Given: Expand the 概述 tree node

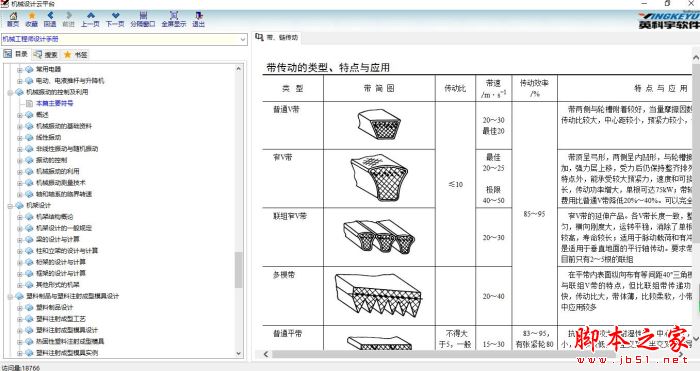Looking at the screenshot, I should (19, 115).
